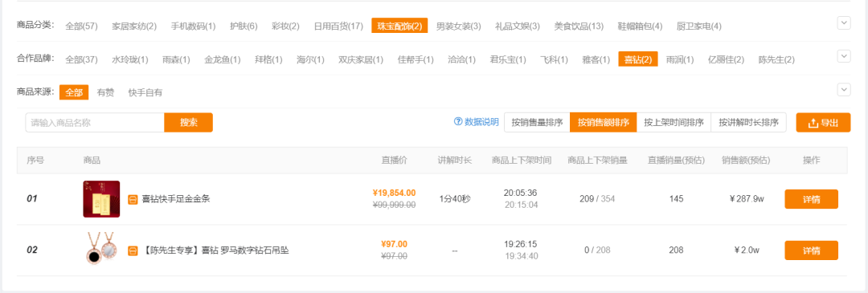The height and width of the screenshot is (293, 868).
Task: Expand the 商品来源 source row
Action: click(x=844, y=90)
